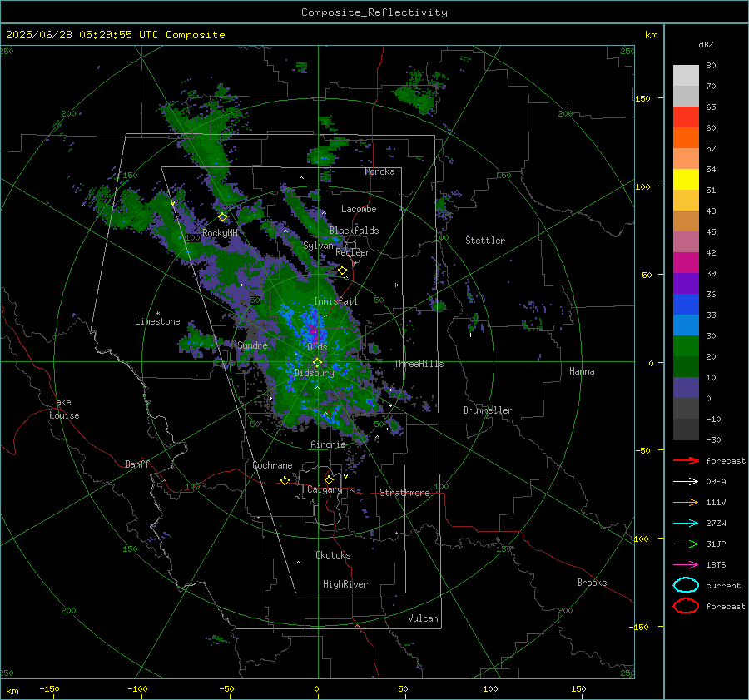This screenshot has height=700, width=749.
Task: Click the Vulcan city label
Action: point(423,618)
